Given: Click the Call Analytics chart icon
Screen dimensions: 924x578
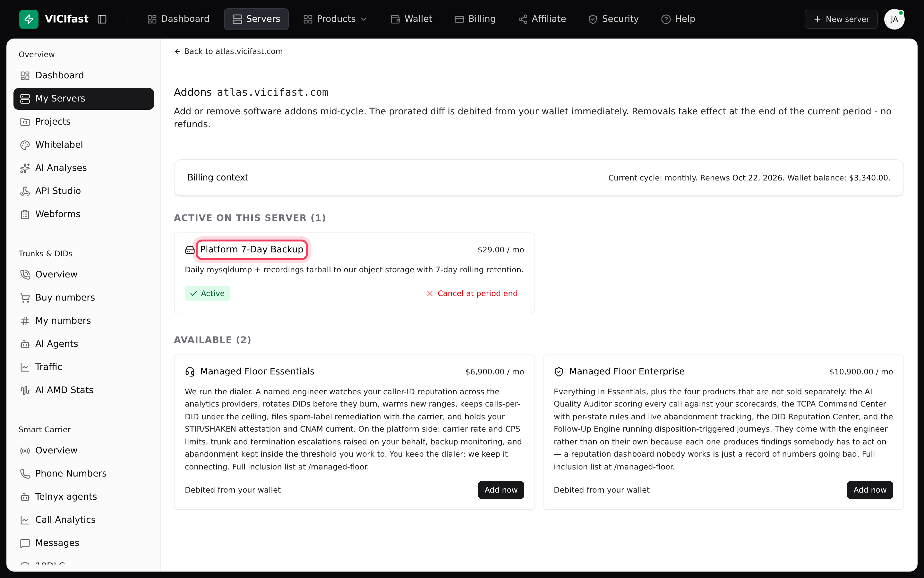Looking at the screenshot, I should (x=25, y=520).
